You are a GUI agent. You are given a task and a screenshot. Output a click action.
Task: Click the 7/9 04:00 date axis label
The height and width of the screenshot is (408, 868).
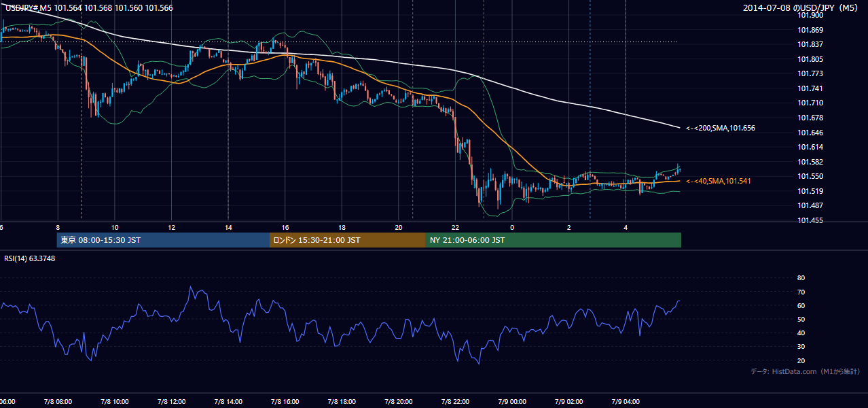[626, 402]
